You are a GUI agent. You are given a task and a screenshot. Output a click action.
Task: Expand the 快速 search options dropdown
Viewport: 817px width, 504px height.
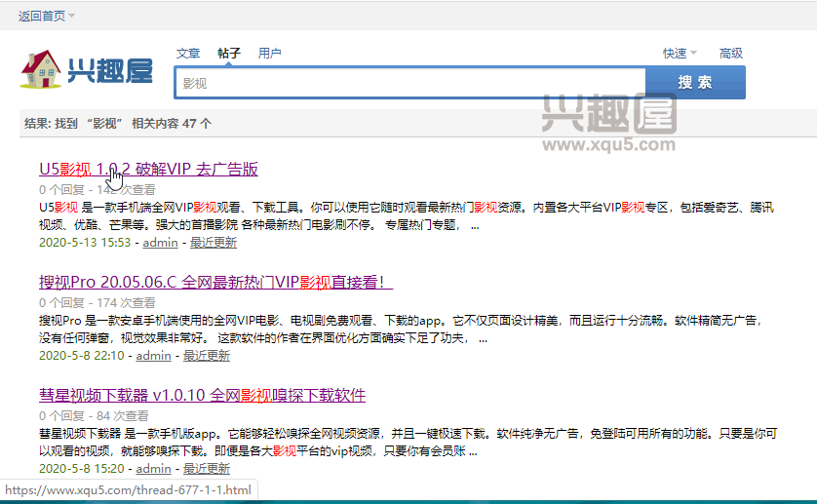[680, 54]
